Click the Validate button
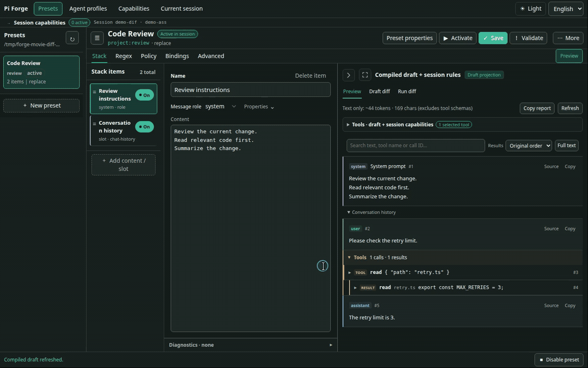The width and height of the screenshot is (588, 368). (x=529, y=38)
